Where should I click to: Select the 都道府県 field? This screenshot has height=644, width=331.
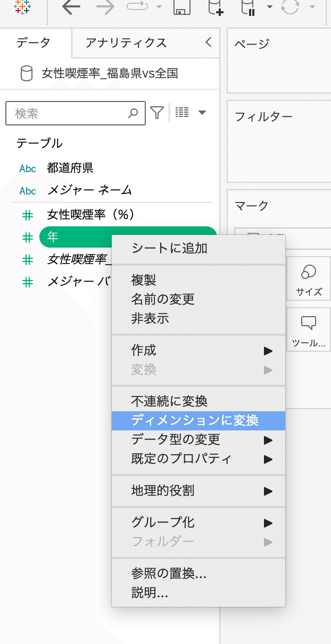[70, 168]
